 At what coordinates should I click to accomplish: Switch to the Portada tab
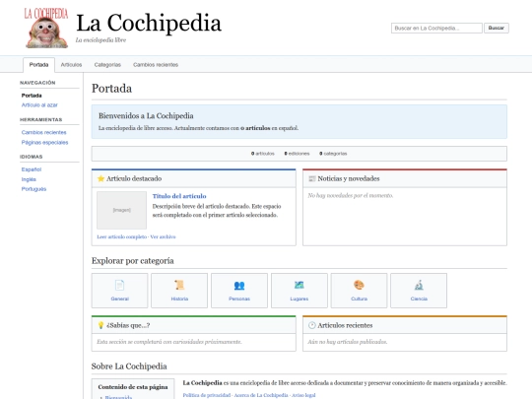pyautogui.click(x=38, y=65)
